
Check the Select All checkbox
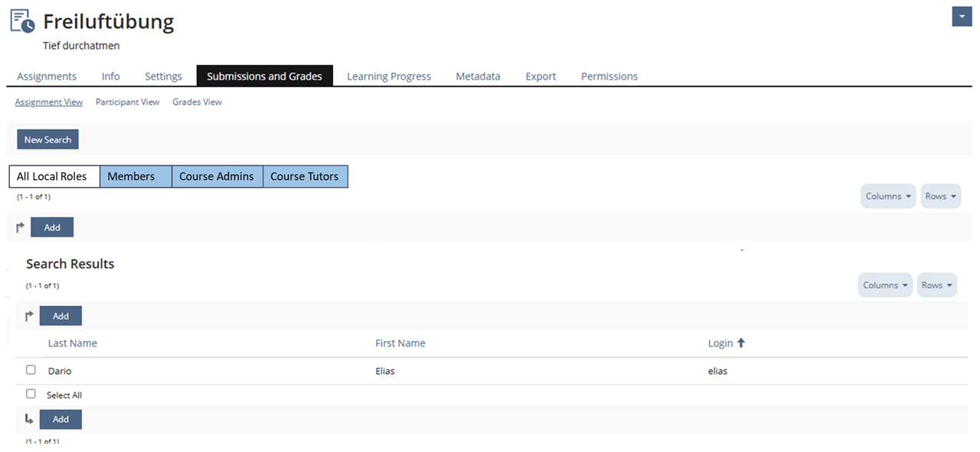click(x=31, y=395)
